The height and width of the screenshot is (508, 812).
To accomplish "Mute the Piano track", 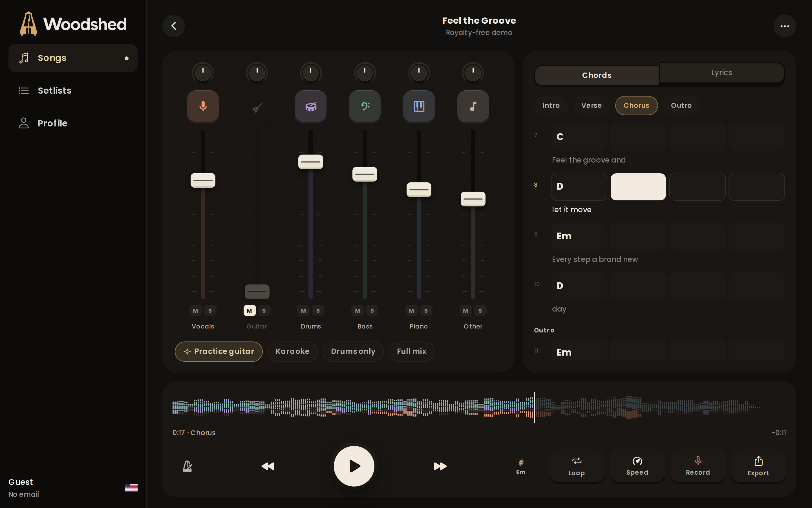I will (x=412, y=310).
